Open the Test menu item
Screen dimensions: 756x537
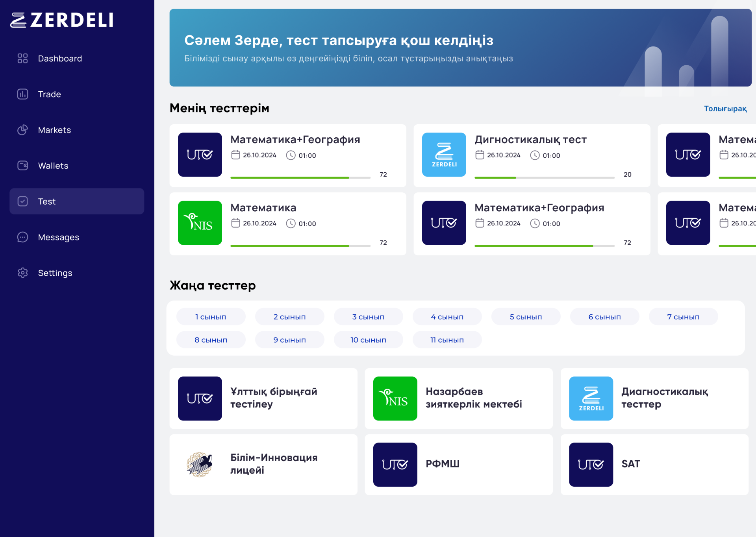[x=77, y=201]
